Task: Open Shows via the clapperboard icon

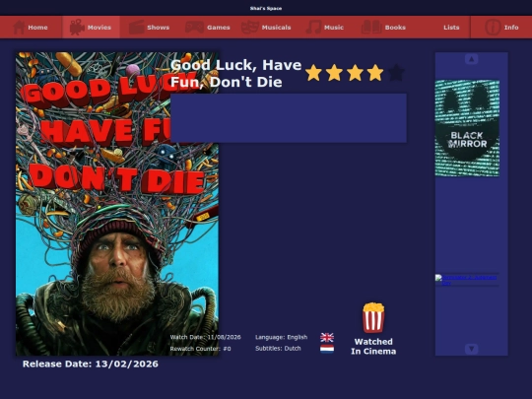Action: [136, 28]
